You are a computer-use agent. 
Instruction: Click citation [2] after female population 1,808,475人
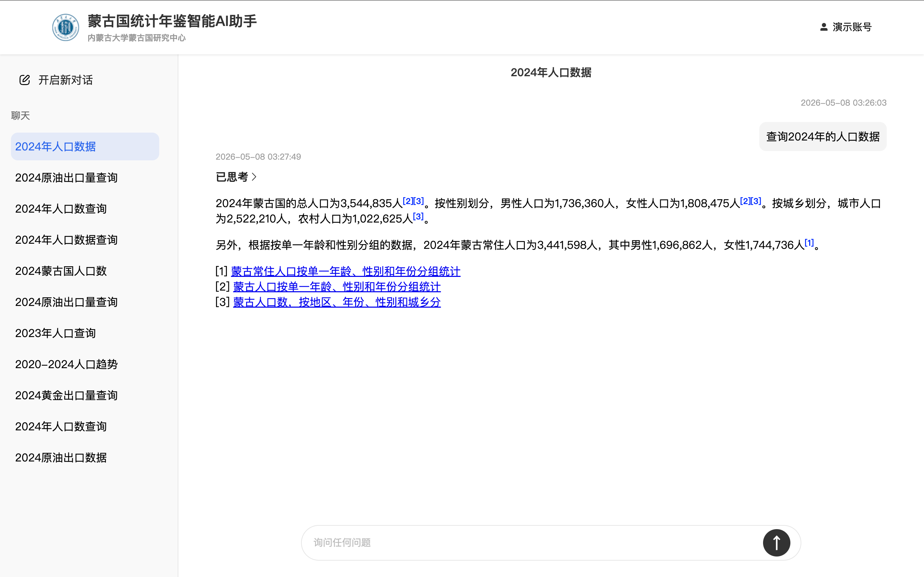coord(745,201)
